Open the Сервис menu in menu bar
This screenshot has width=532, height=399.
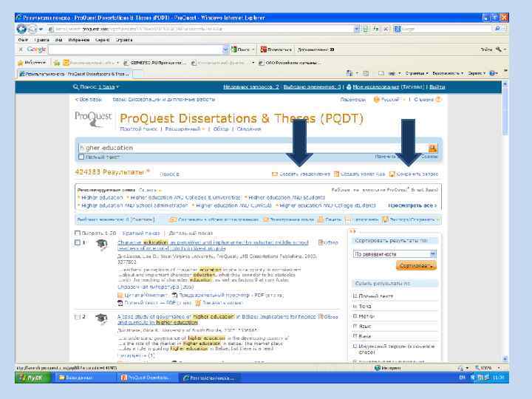(x=102, y=40)
